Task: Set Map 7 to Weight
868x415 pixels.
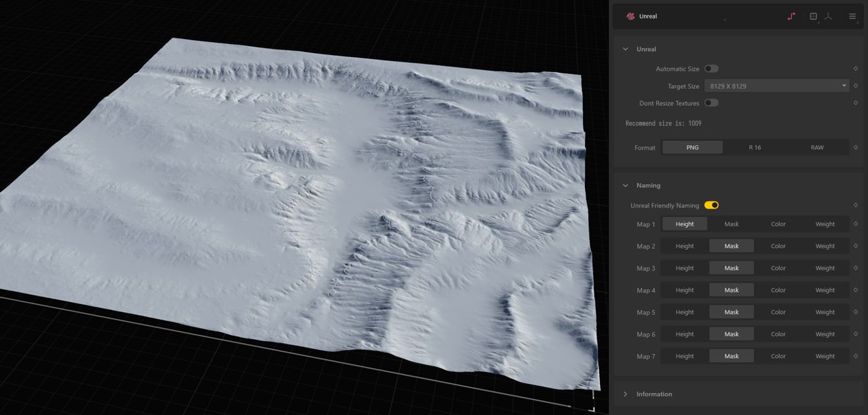Action: (825, 356)
